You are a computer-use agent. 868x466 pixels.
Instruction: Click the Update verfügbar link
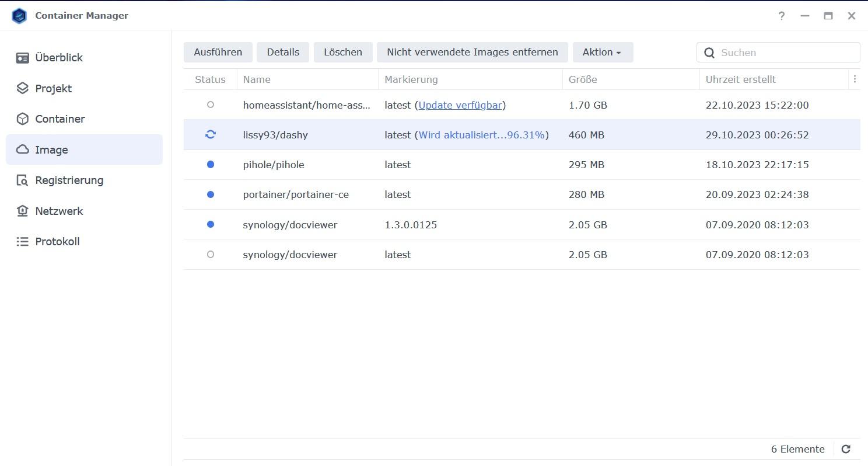(460, 105)
